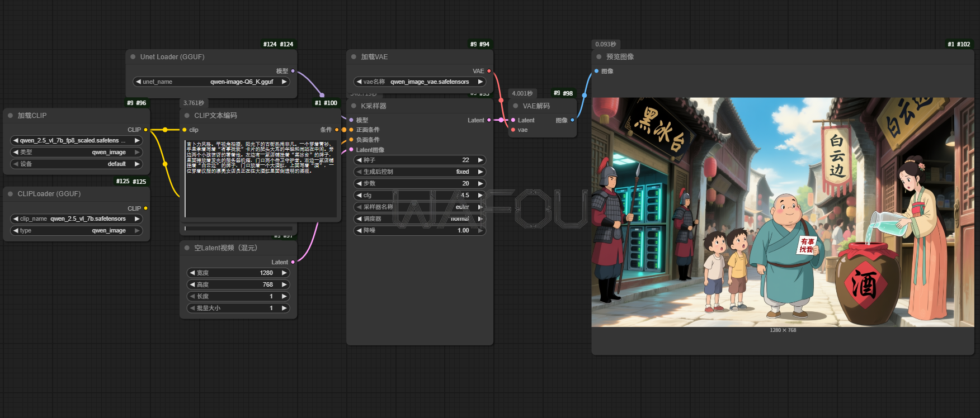
Task: Click the K采样器 node title
Action: 374,106
